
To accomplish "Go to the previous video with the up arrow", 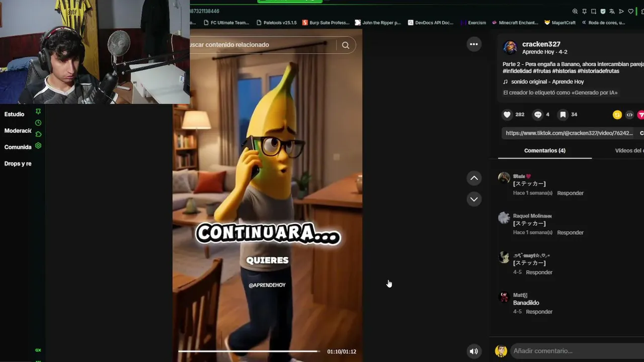I will 474,178.
